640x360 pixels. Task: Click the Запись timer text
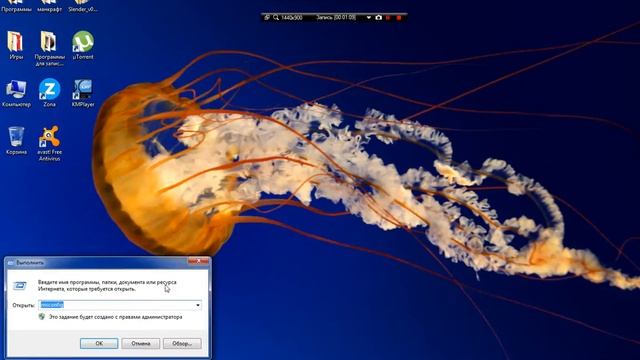[x=336, y=18]
